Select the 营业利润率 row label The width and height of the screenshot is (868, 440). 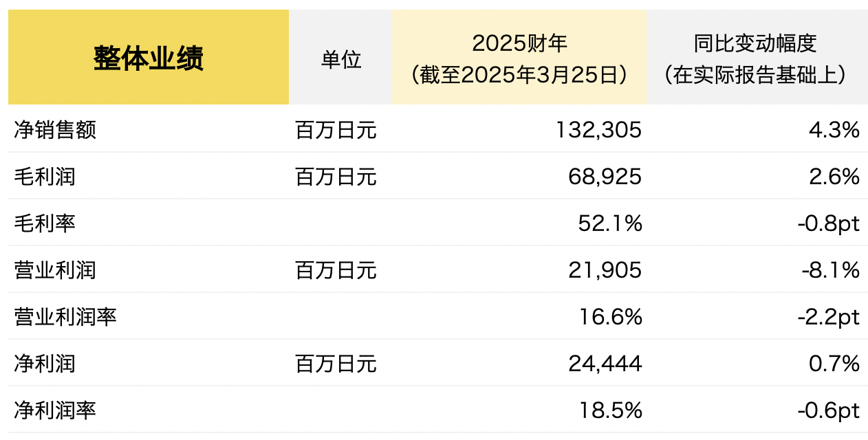pyautogui.click(x=65, y=317)
